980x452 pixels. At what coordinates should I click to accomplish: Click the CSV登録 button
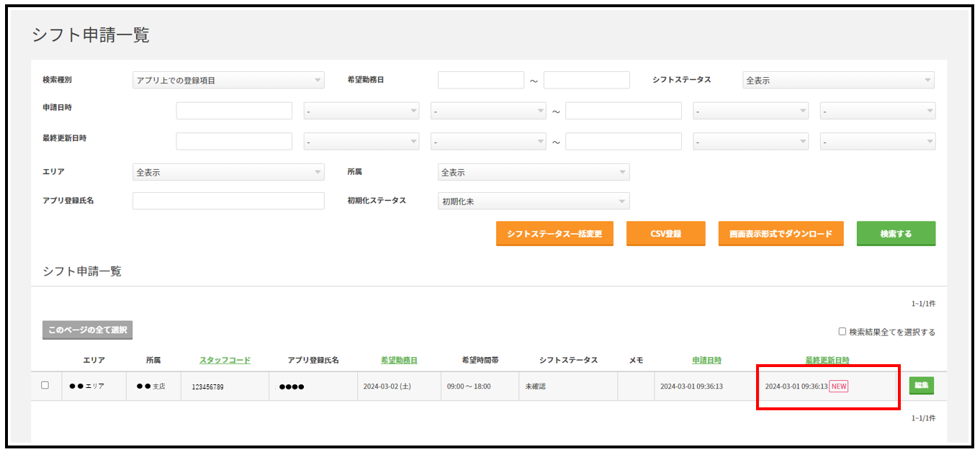665,233
